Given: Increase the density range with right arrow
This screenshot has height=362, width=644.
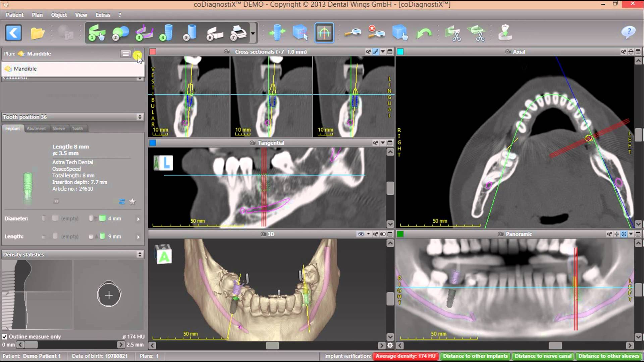Looking at the screenshot, I should tap(121, 345).
